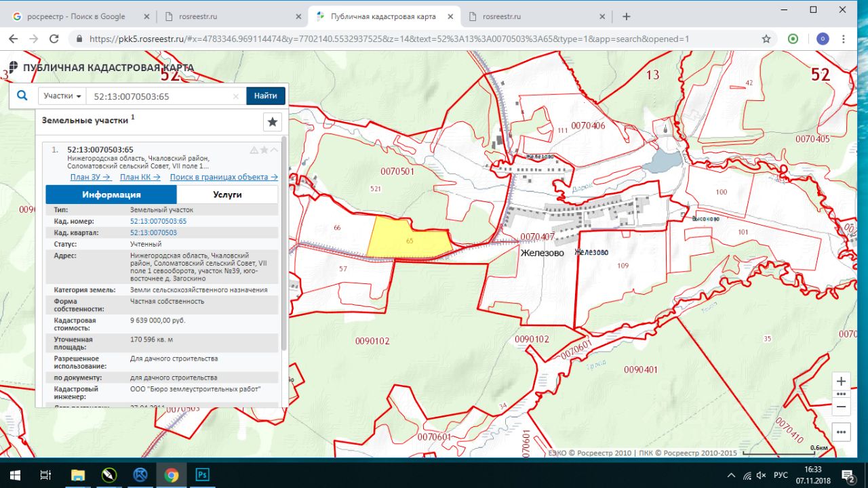Switch to the Услуги tab
Viewport: 868px width, 488px height.
[227, 195]
